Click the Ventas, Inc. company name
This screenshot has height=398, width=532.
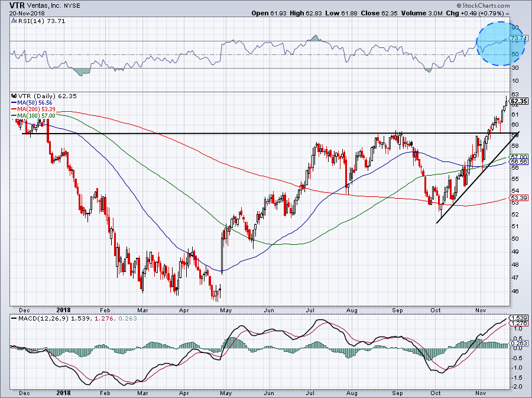45,6
